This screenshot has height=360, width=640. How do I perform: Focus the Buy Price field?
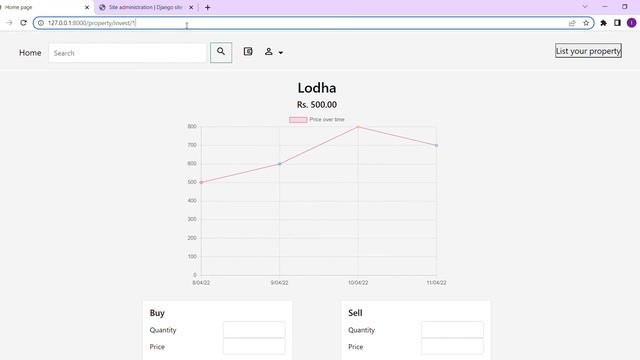254,347
